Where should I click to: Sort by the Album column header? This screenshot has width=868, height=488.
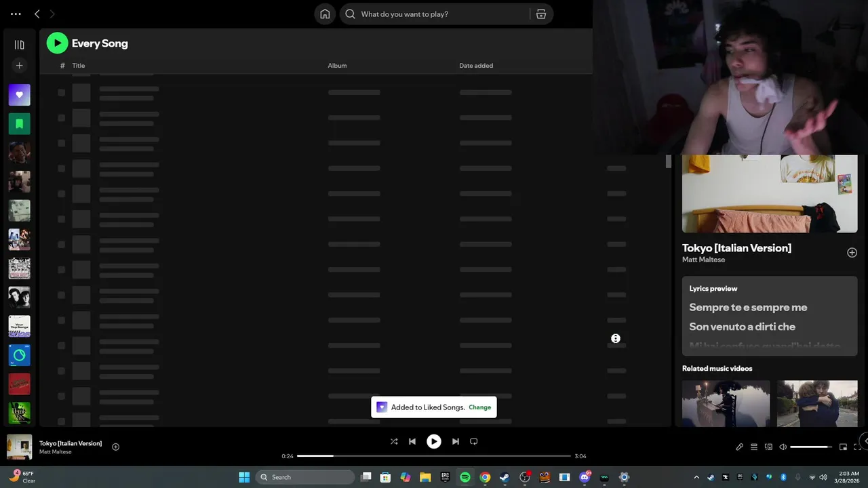(337, 66)
